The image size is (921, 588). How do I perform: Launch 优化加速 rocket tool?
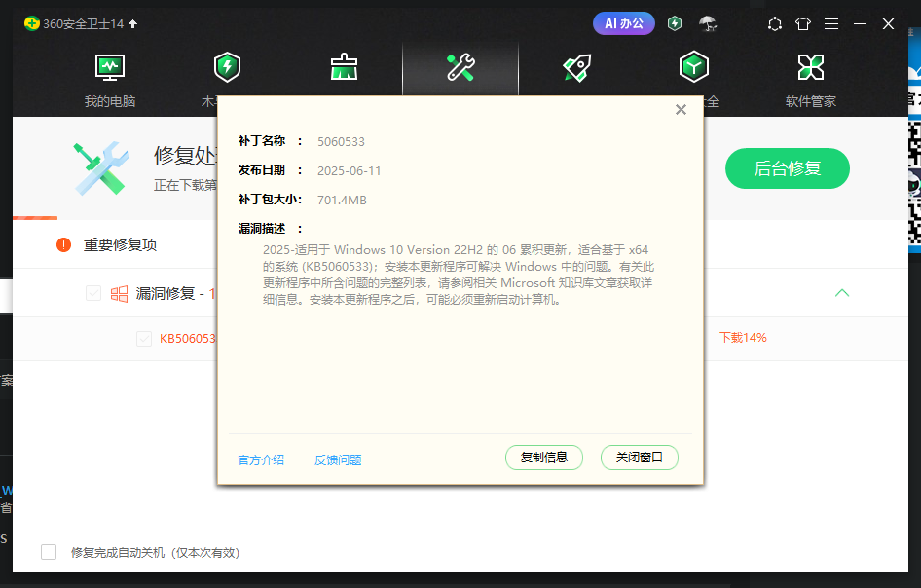[576, 66]
